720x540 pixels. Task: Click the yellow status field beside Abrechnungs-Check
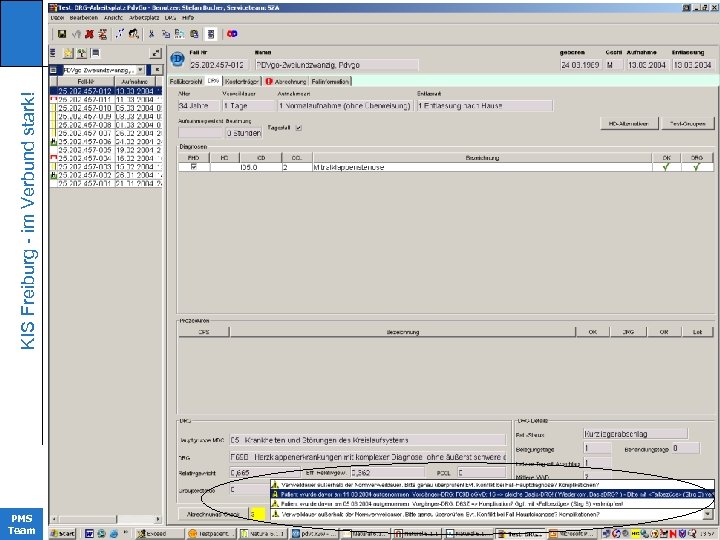click(x=257, y=515)
